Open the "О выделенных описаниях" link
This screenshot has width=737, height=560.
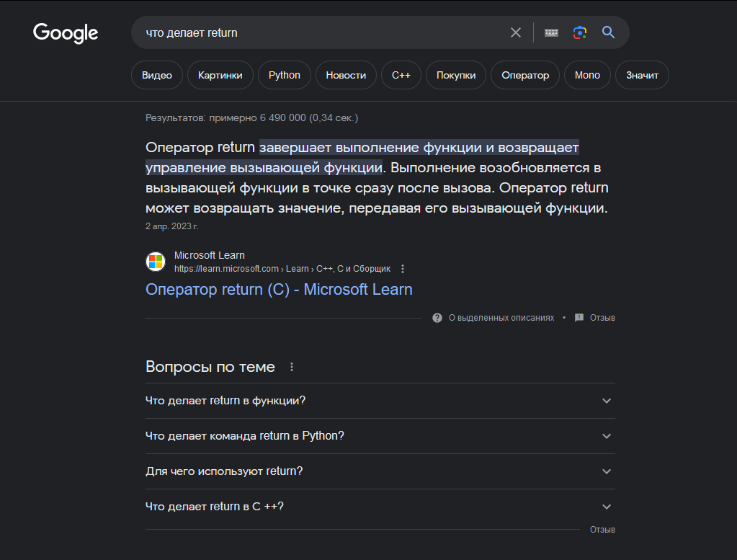coord(501,318)
